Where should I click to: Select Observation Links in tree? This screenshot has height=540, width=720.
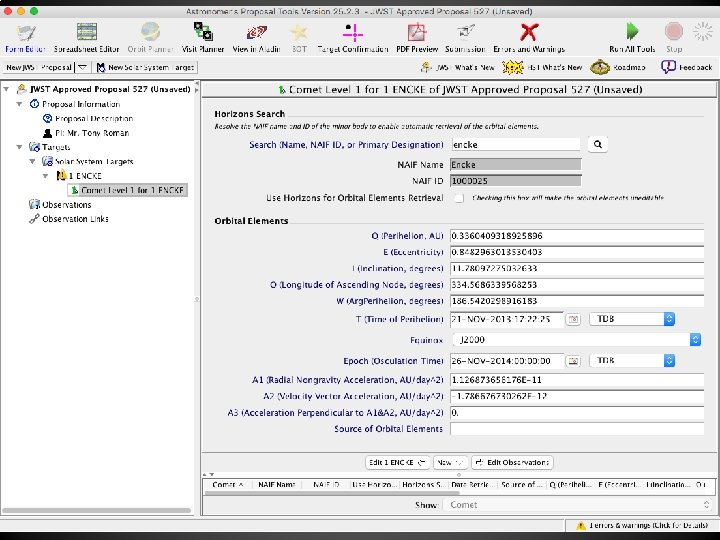point(69,219)
